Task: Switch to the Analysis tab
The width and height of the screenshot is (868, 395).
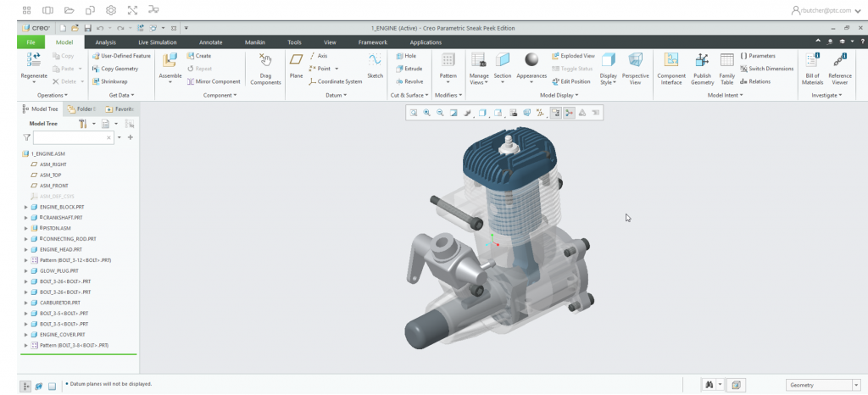Action: 106,42
